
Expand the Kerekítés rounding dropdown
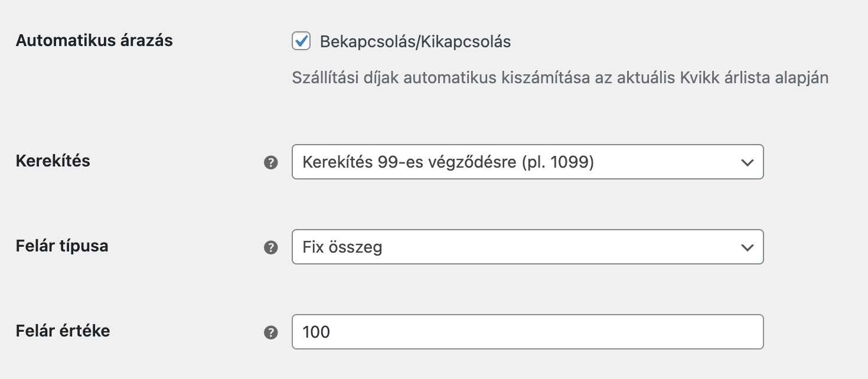(x=527, y=162)
